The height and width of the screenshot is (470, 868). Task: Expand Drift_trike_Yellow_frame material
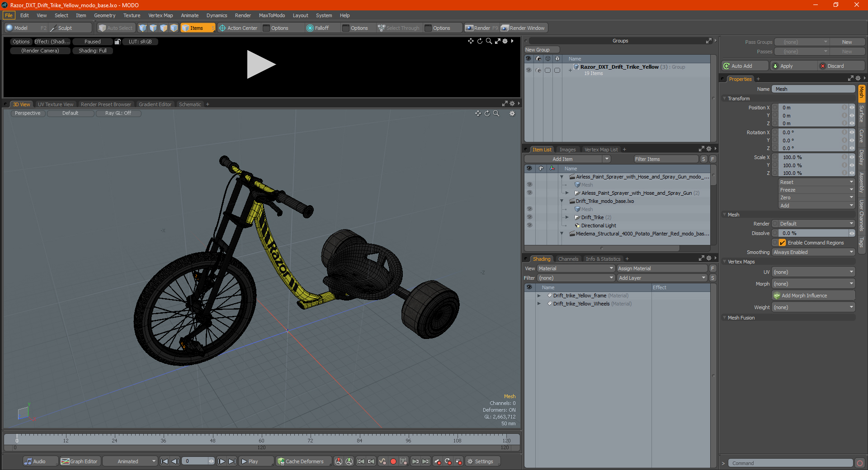(539, 296)
